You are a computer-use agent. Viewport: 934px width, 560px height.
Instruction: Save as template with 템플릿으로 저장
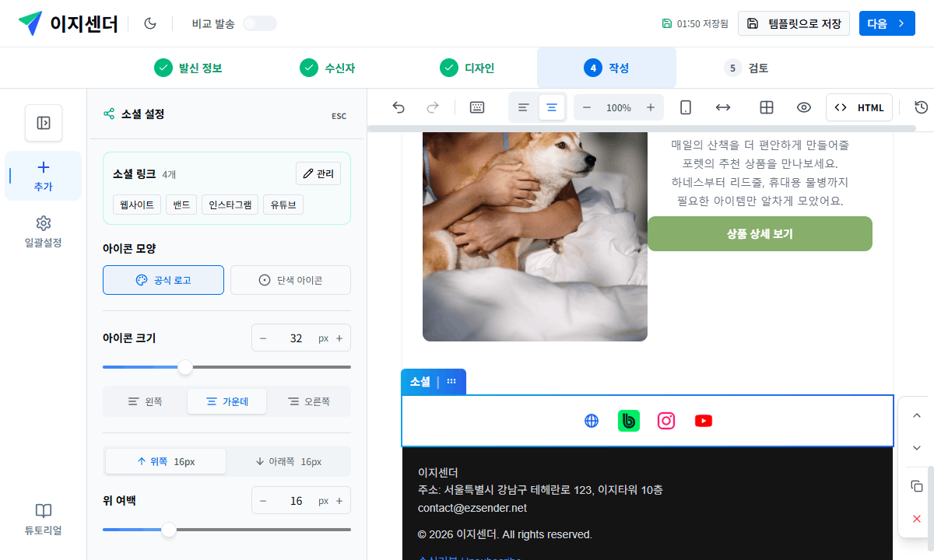coord(794,23)
